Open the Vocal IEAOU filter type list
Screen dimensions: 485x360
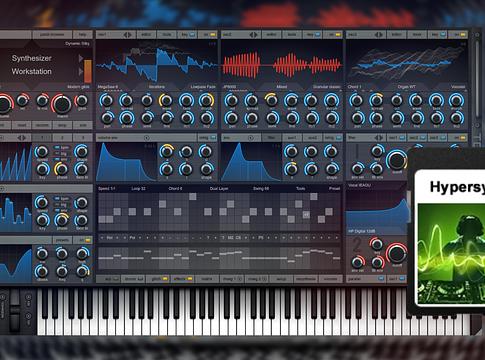pyautogui.click(x=360, y=186)
